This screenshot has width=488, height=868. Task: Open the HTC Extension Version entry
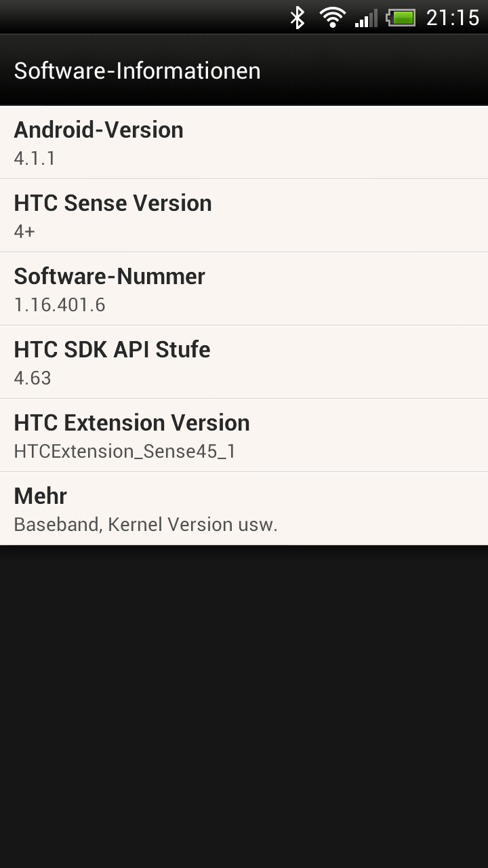click(244, 435)
